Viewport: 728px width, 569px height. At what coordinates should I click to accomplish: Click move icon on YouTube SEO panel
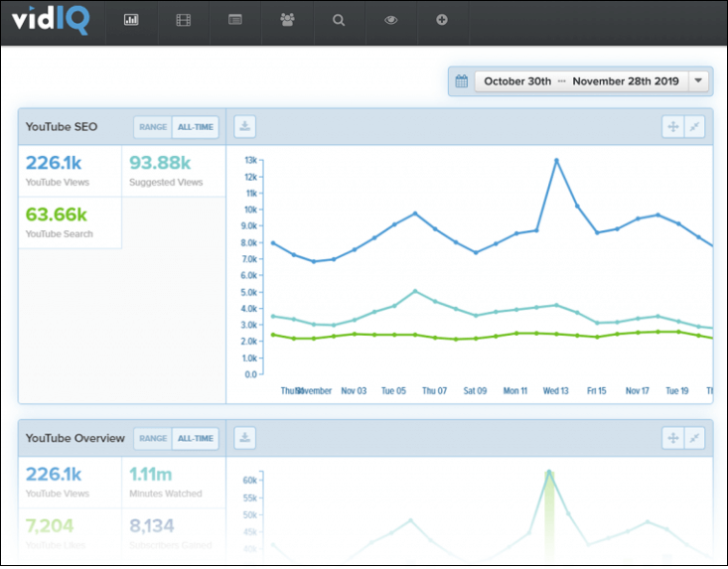coord(672,127)
